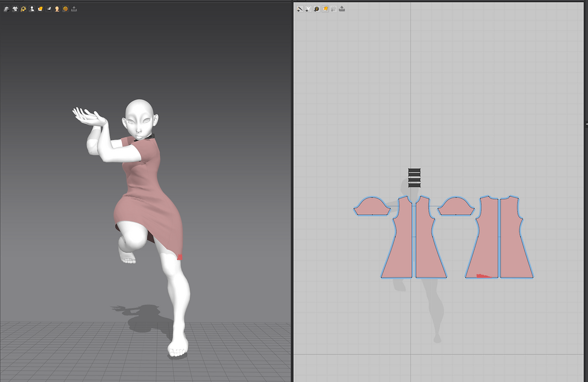Select the second sleeve pattern piece in the 2D window

pos(456,207)
